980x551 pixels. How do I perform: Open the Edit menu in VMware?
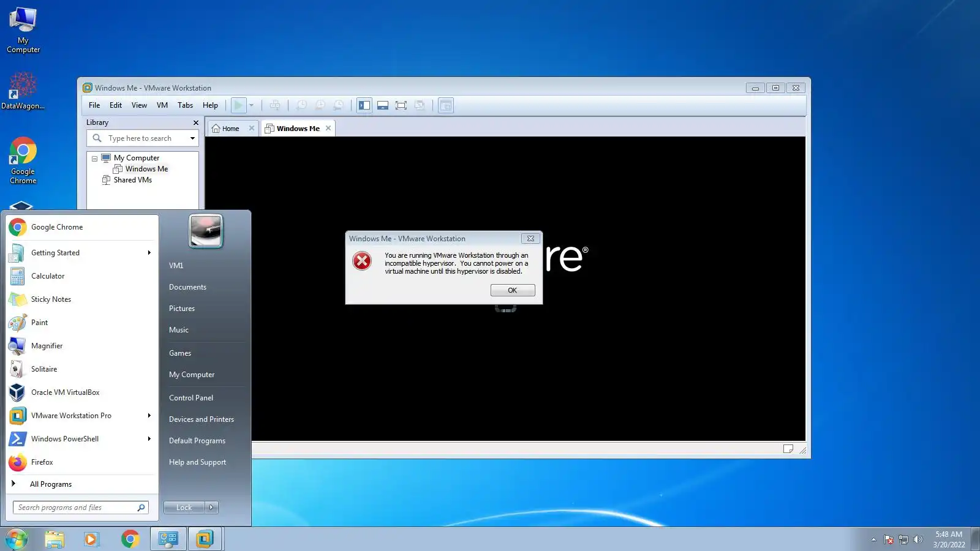(116, 105)
